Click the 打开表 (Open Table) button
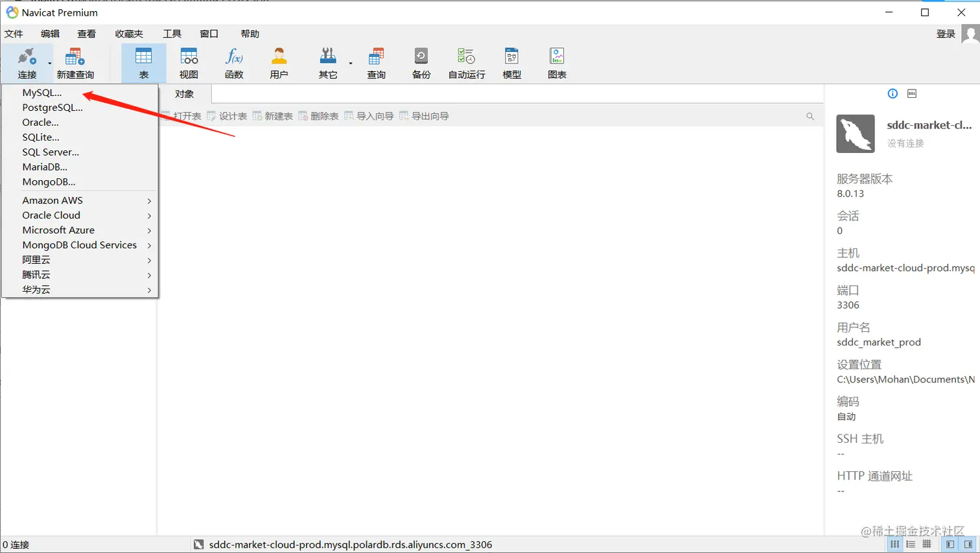The width and height of the screenshot is (980, 553). click(x=181, y=116)
